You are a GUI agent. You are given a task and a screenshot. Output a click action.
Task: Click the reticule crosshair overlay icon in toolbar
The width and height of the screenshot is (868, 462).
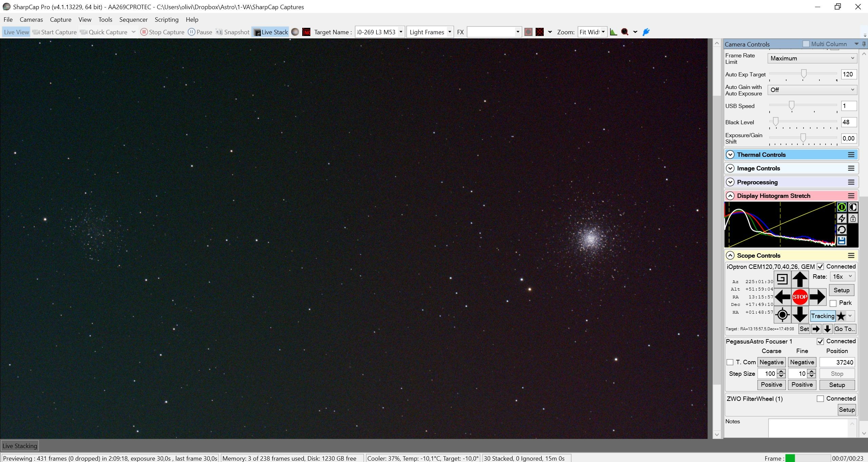tap(539, 32)
